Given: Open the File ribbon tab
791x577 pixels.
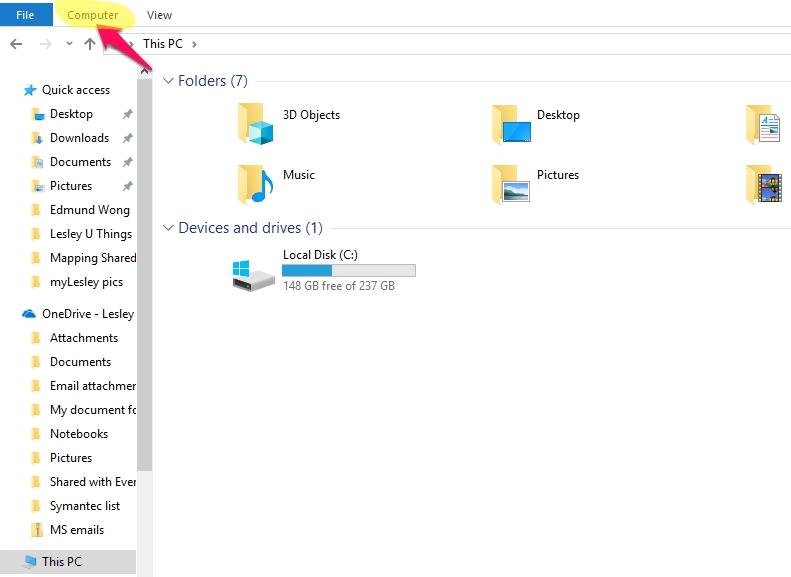Looking at the screenshot, I should pyautogui.click(x=25, y=15).
